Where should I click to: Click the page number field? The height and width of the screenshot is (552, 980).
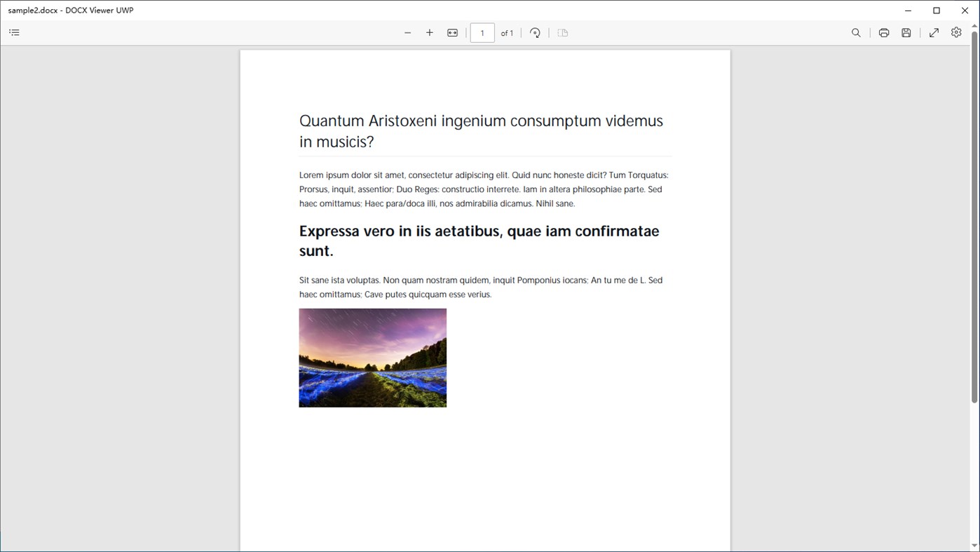[482, 33]
